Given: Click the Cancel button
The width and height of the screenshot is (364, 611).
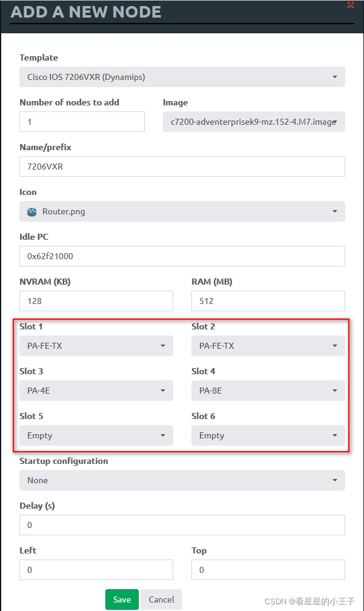Looking at the screenshot, I should point(161,599).
